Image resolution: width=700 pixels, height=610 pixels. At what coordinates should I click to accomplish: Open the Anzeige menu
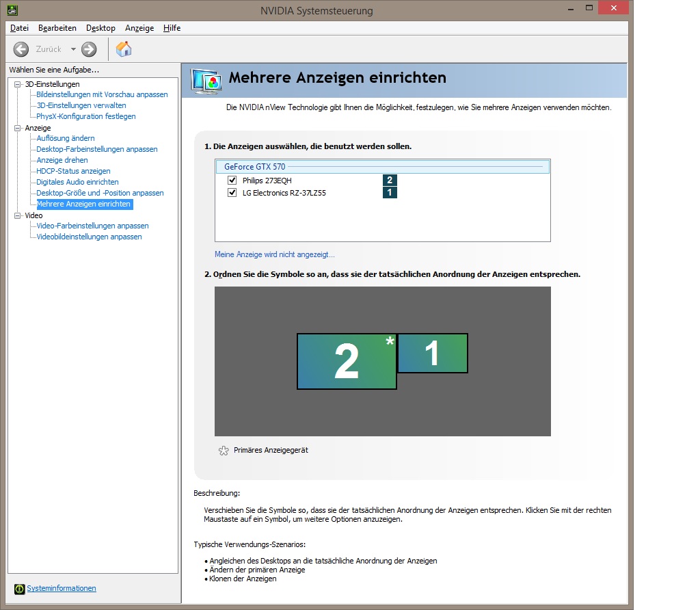139,27
